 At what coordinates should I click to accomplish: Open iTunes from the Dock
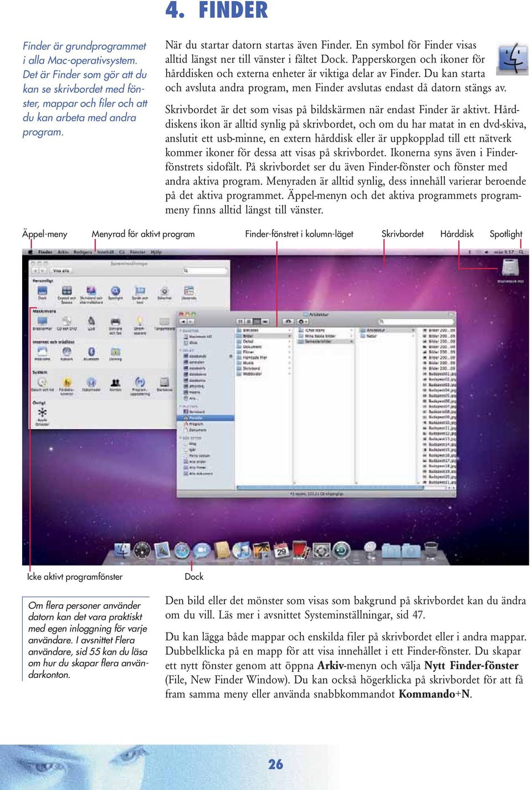pos(242,550)
